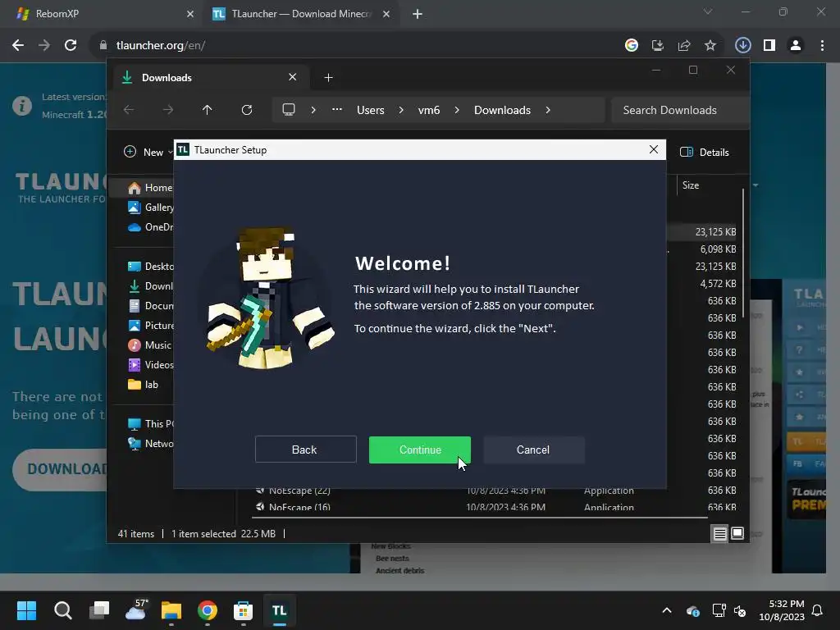Screen dimensions: 840x630
Task: Open the Chrome profile icon
Action: (x=796, y=46)
